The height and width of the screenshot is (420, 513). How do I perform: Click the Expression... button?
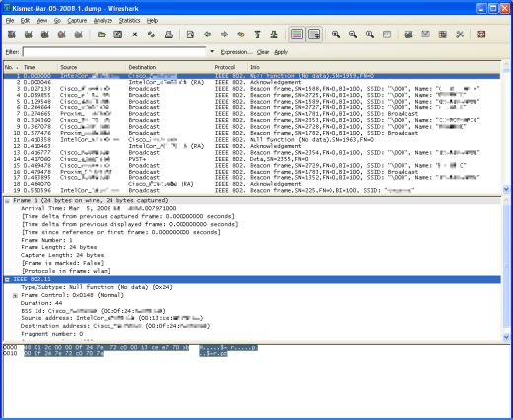pos(236,52)
